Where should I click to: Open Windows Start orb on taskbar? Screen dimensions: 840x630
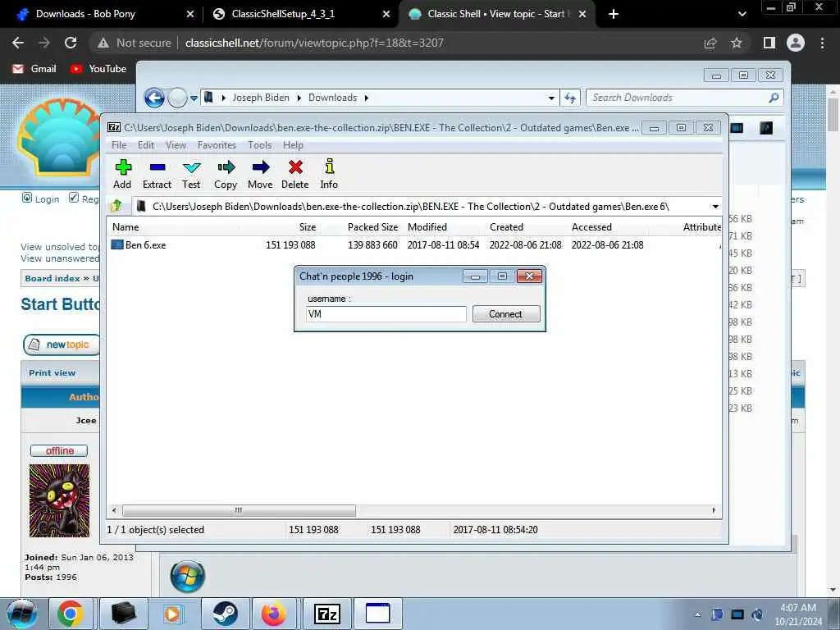click(x=22, y=614)
